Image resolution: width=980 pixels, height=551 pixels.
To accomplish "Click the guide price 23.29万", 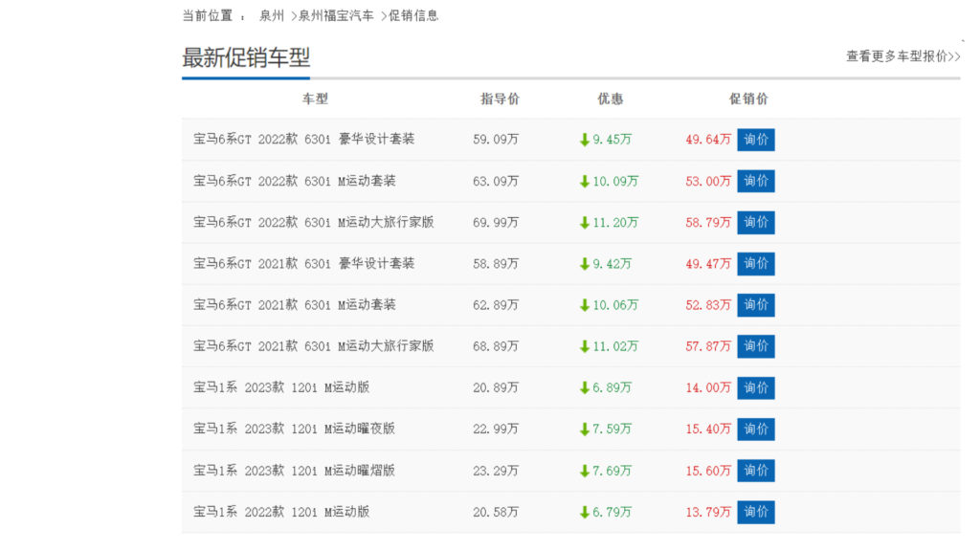I will pos(496,471).
